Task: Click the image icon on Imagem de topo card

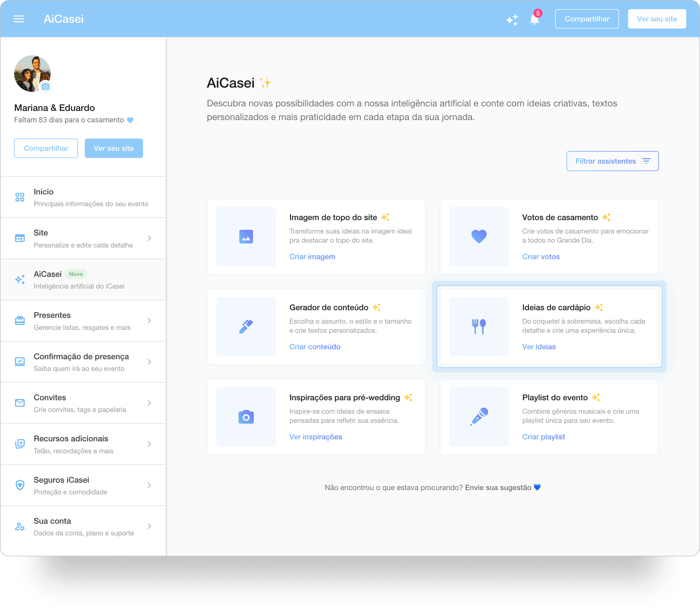Action: pos(246,237)
